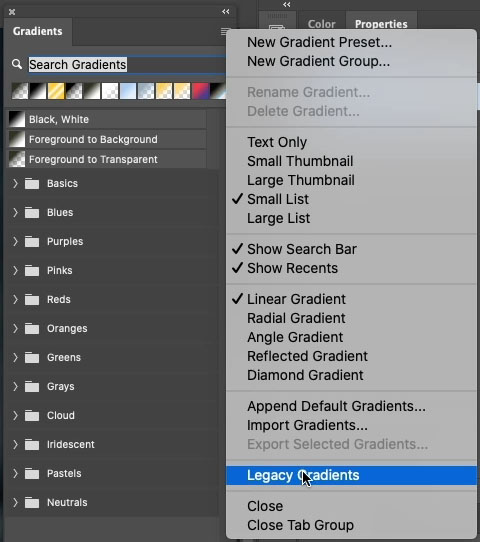The width and height of the screenshot is (480, 542).
Task: Expand the Blues gradient group
Action: [x=15, y=212]
